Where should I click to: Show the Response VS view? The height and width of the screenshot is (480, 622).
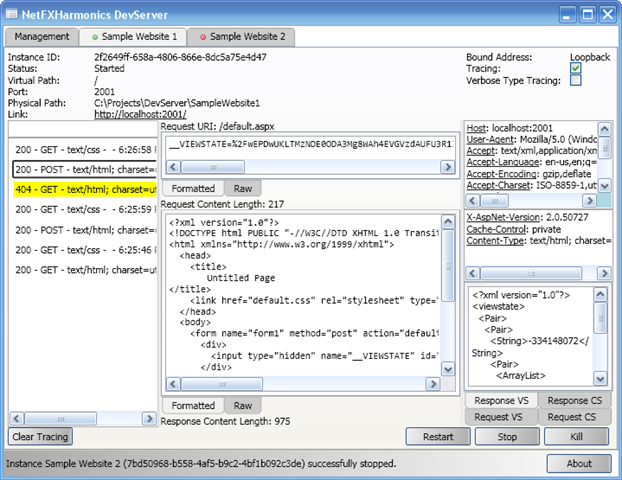pos(501,401)
